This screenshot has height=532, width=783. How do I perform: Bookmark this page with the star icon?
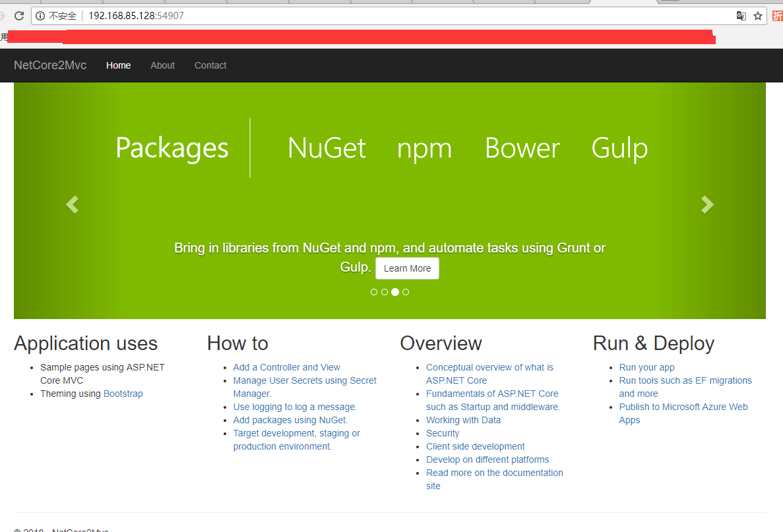[x=757, y=16]
